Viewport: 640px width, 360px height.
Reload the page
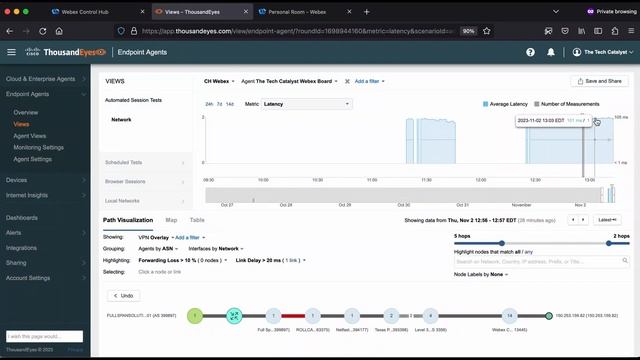tap(42, 31)
